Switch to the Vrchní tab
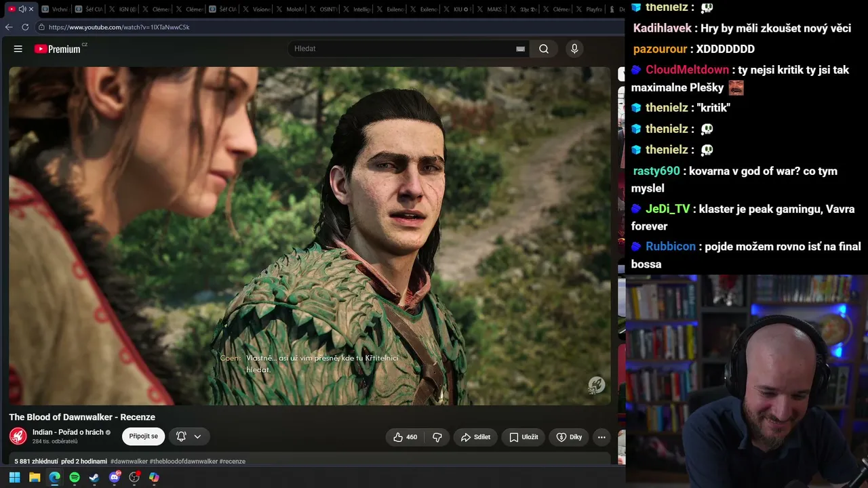Screen dimensions: 868x488 tap(55, 9)
